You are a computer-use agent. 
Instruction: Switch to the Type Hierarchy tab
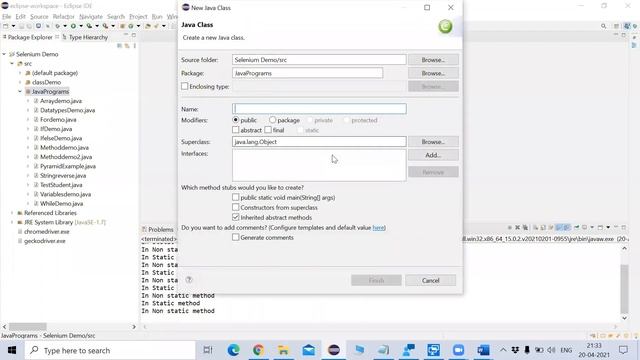85,37
